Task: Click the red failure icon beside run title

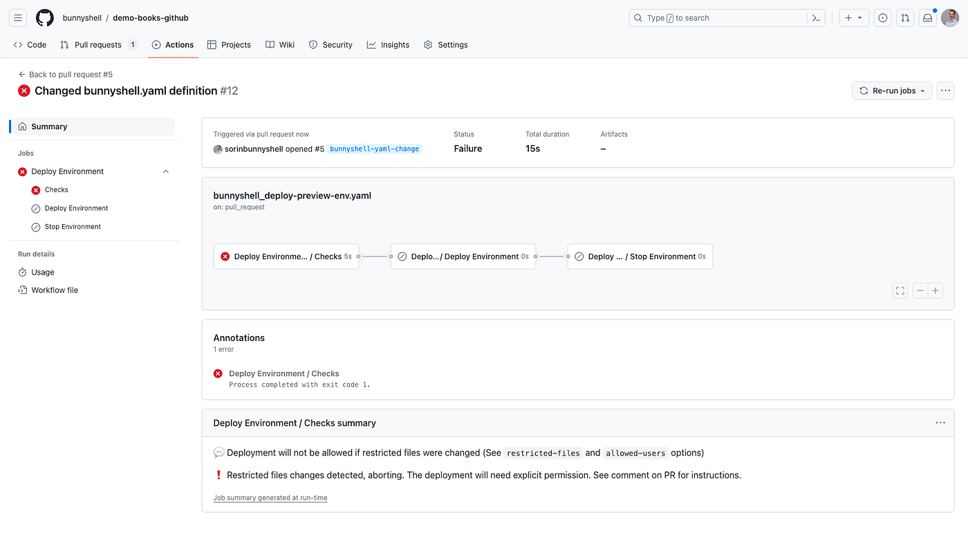Action: pyautogui.click(x=24, y=91)
